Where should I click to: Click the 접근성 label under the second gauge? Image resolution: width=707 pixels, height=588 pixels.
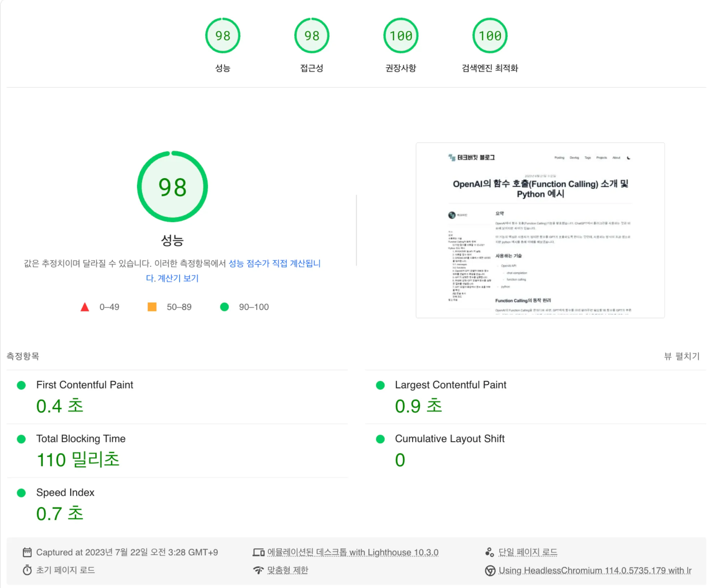point(312,68)
